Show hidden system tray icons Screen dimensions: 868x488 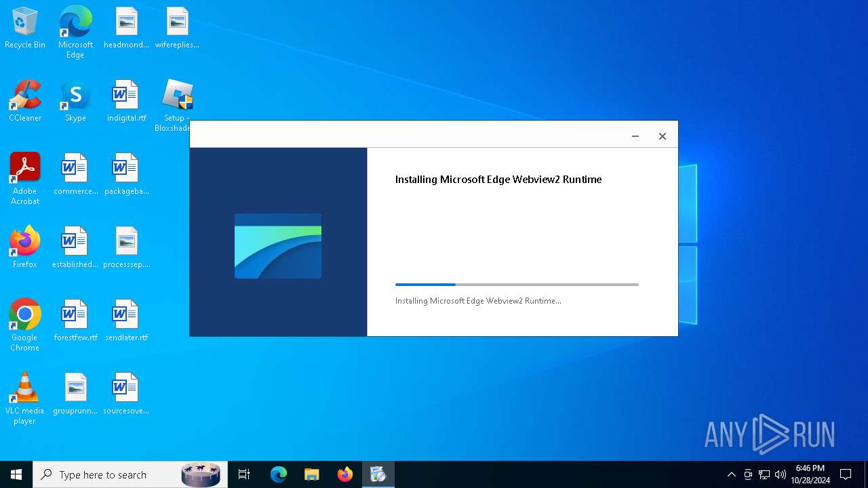(x=731, y=474)
